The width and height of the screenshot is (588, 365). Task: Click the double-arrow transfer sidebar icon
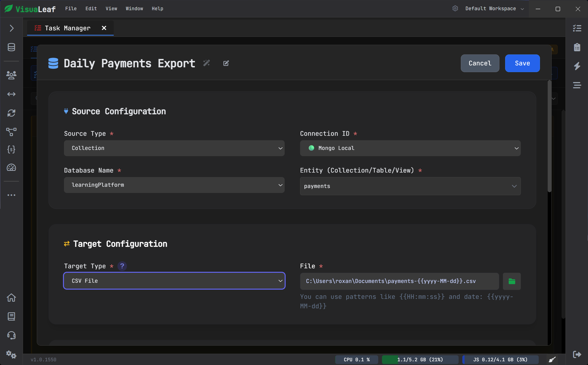coord(11,94)
